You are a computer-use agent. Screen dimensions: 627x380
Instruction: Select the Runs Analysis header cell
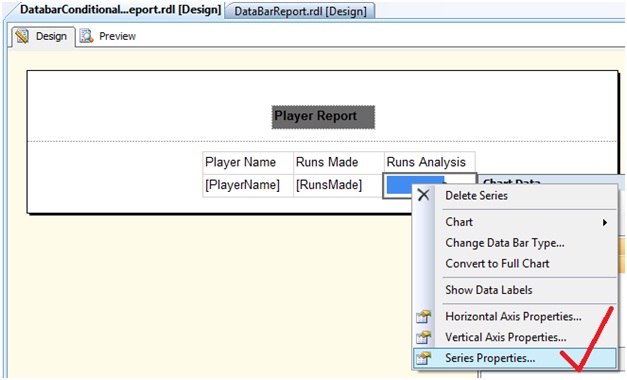[x=430, y=162]
